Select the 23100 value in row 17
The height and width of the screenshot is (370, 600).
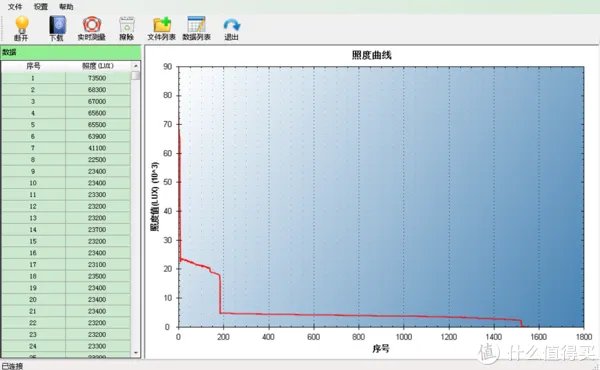tap(97, 264)
